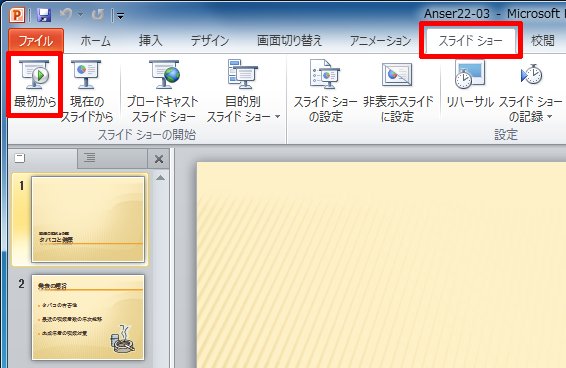Start Rehearse Timings (リハーサル)
The image size is (566, 368).
click(469, 85)
